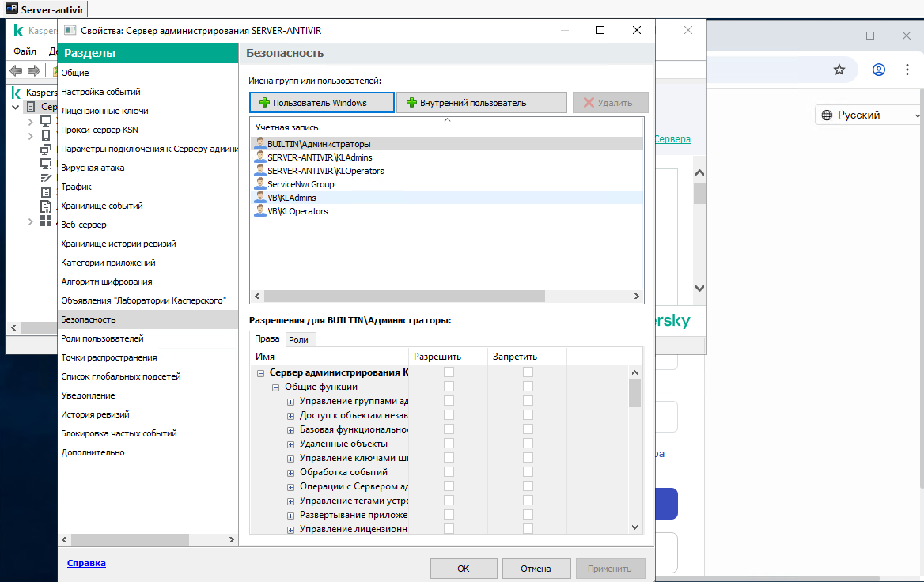Viewport: 924px width, 582px height.
Task: Open the Общие section
Action: (x=75, y=73)
